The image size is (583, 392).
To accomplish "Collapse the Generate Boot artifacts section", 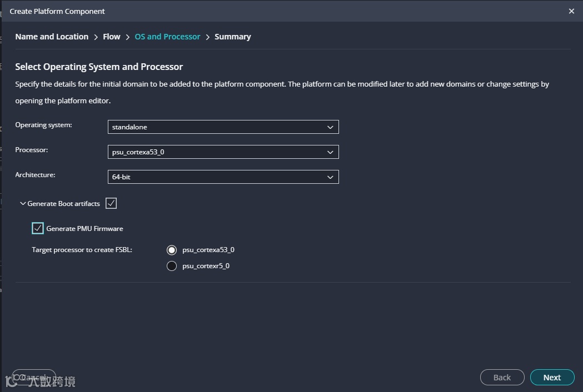I will click(x=23, y=204).
